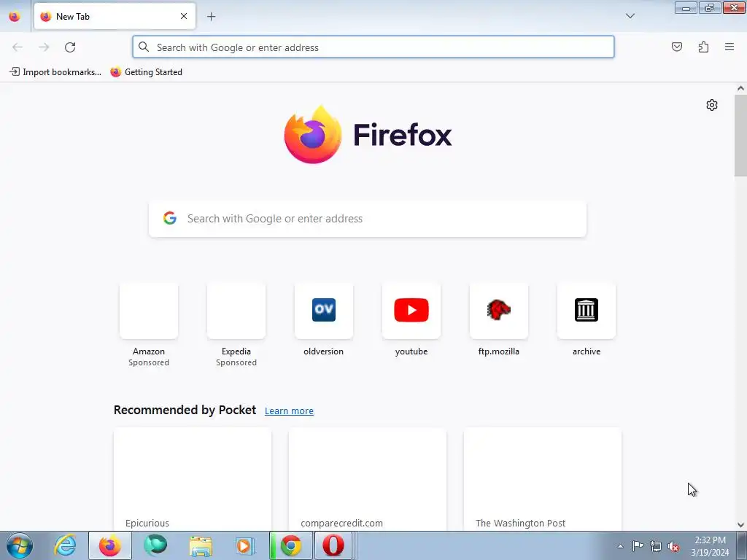Click the muted volume tray icon

click(673, 546)
